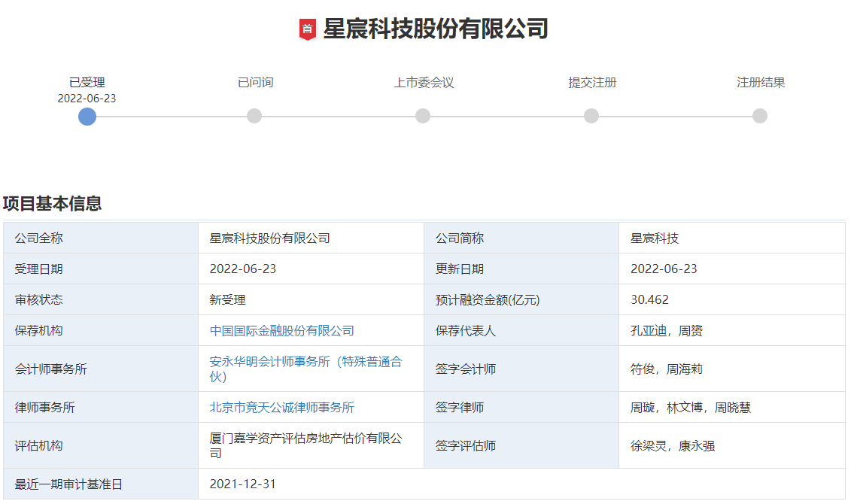Click the 更新日期 label cell
This screenshot has width=851, height=504.
[x=521, y=269]
